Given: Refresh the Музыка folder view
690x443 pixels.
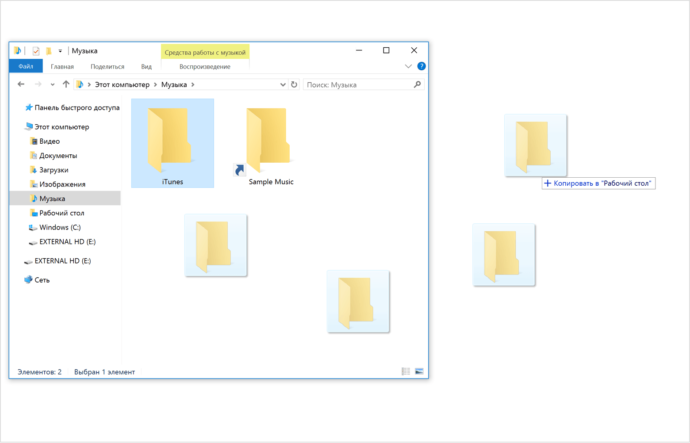Looking at the screenshot, I should click(x=294, y=84).
